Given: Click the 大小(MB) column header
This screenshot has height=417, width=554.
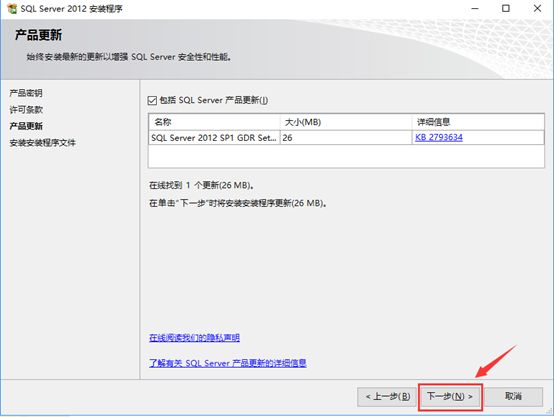Looking at the screenshot, I should 346,122.
